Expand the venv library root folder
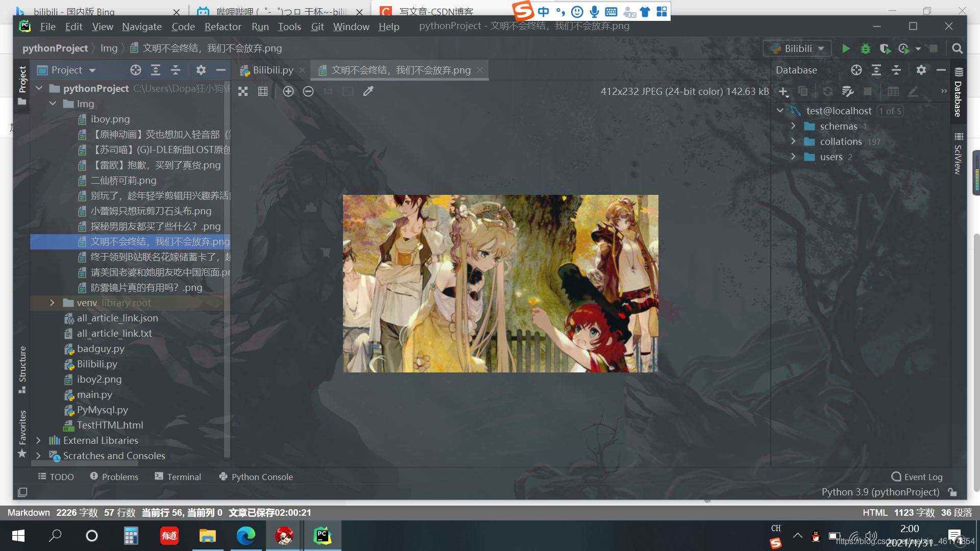This screenshot has height=551, width=980. [x=52, y=303]
